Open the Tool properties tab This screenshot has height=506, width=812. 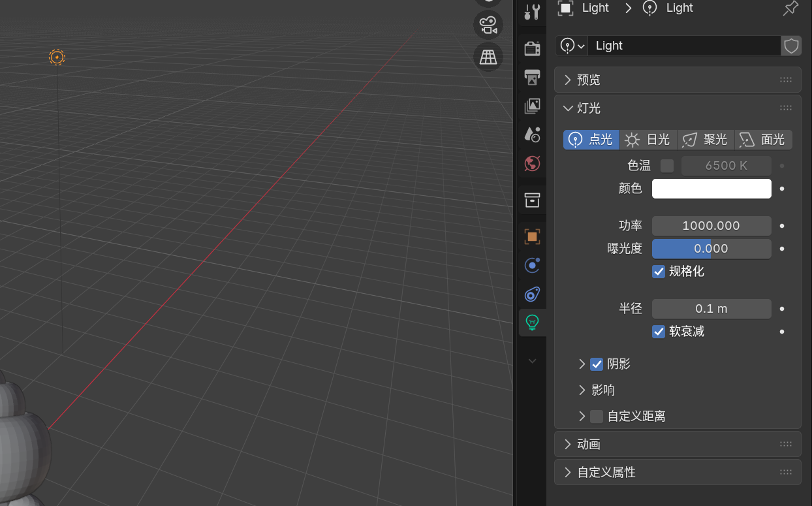point(533,11)
